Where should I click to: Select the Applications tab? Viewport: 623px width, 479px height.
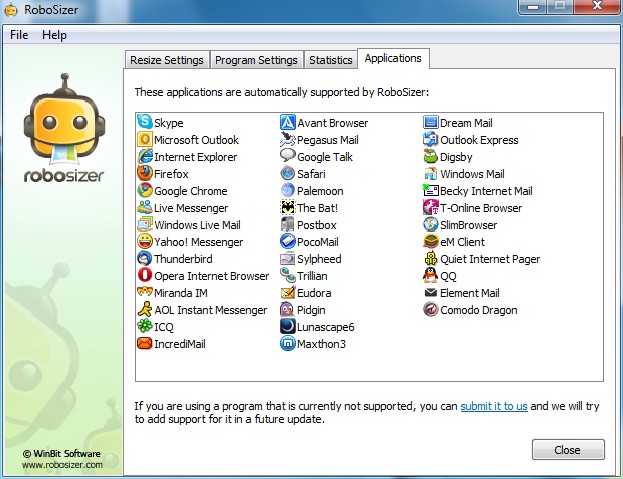pos(393,58)
